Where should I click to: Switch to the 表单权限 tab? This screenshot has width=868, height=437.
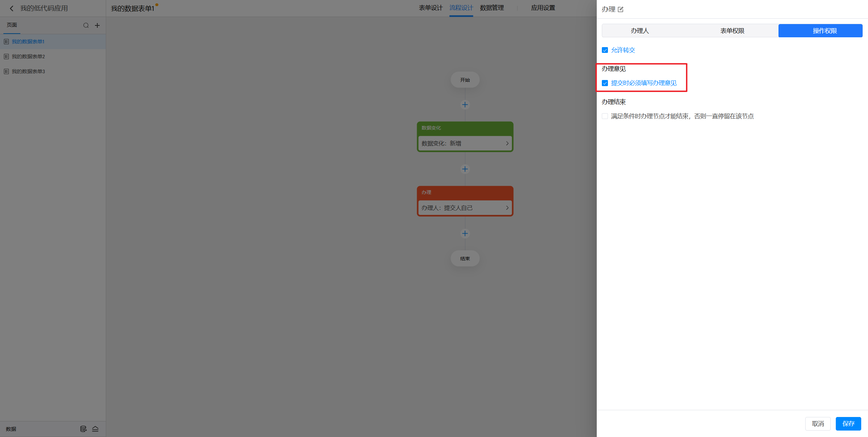click(x=732, y=31)
